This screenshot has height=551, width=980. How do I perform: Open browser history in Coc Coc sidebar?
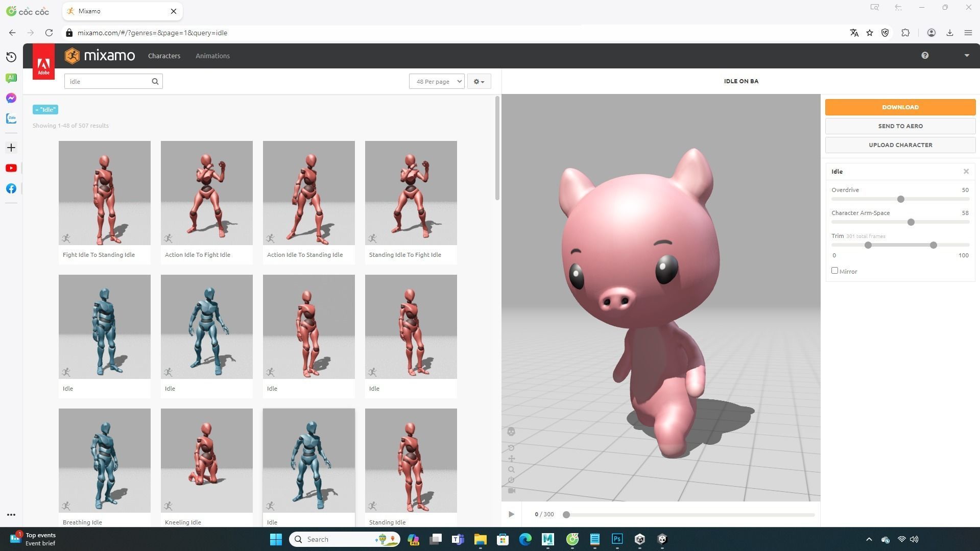coord(11,57)
